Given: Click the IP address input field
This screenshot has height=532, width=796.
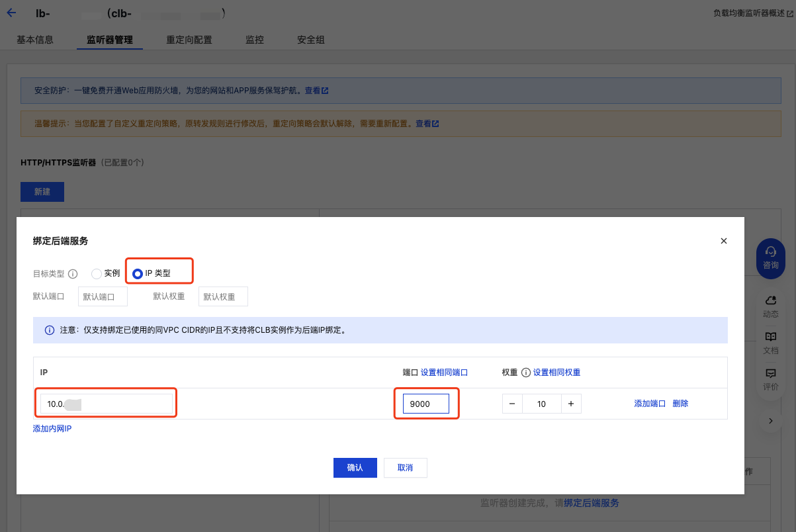Looking at the screenshot, I should pyautogui.click(x=107, y=404).
